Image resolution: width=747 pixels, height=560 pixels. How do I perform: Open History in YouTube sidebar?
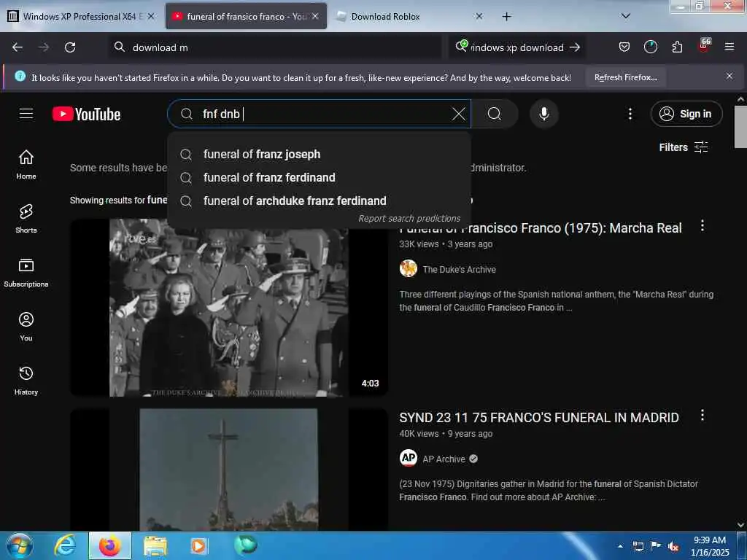tap(26, 381)
